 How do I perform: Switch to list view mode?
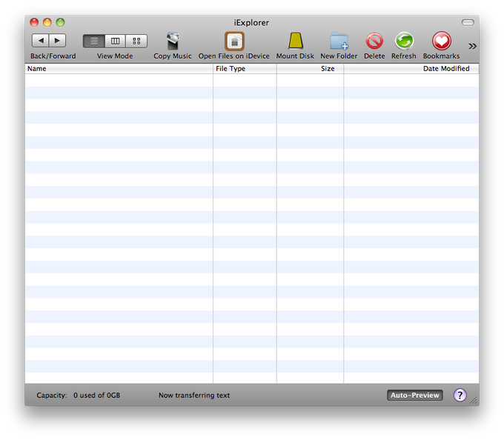click(x=94, y=41)
